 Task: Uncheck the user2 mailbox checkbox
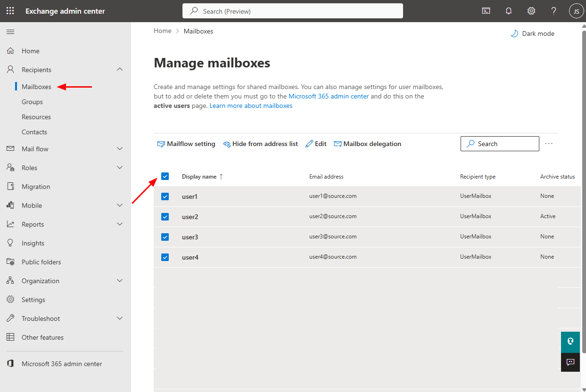pos(165,217)
